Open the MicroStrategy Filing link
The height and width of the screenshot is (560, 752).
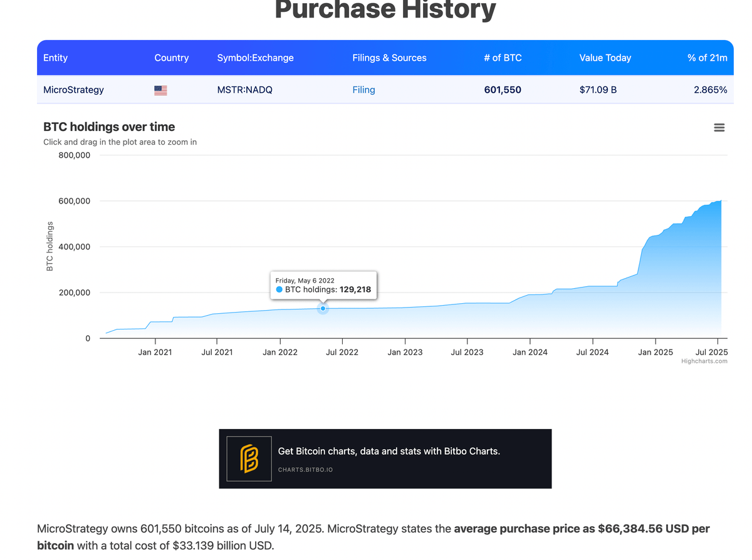(363, 90)
